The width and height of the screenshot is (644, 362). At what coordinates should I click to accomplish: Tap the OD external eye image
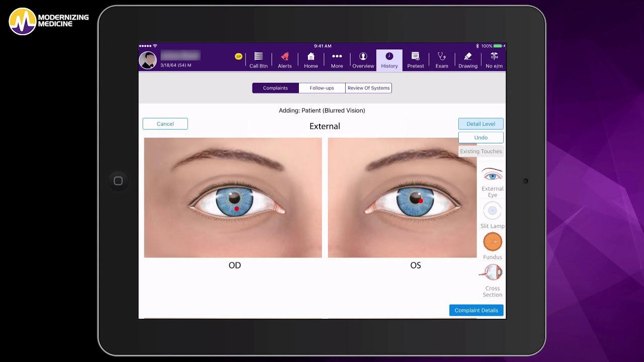pos(233,198)
